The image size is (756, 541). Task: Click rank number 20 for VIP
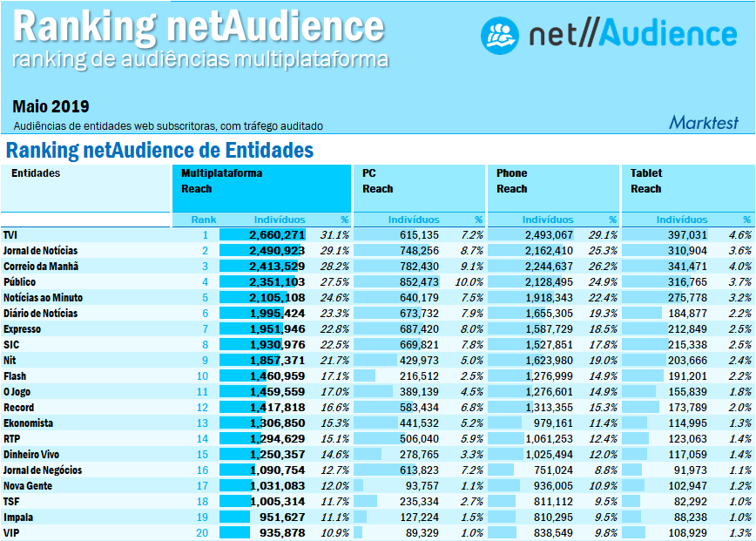tap(204, 533)
